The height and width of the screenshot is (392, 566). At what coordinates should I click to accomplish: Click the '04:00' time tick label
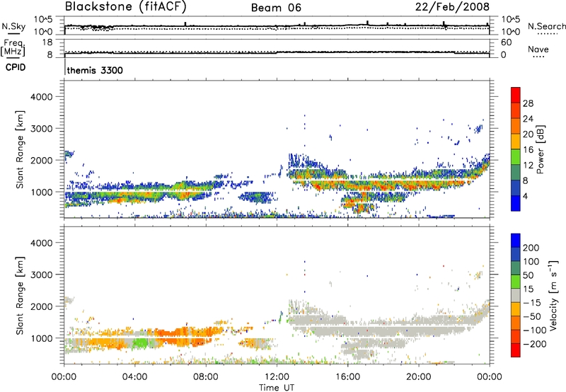pyautogui.click(x=134, y=377)
